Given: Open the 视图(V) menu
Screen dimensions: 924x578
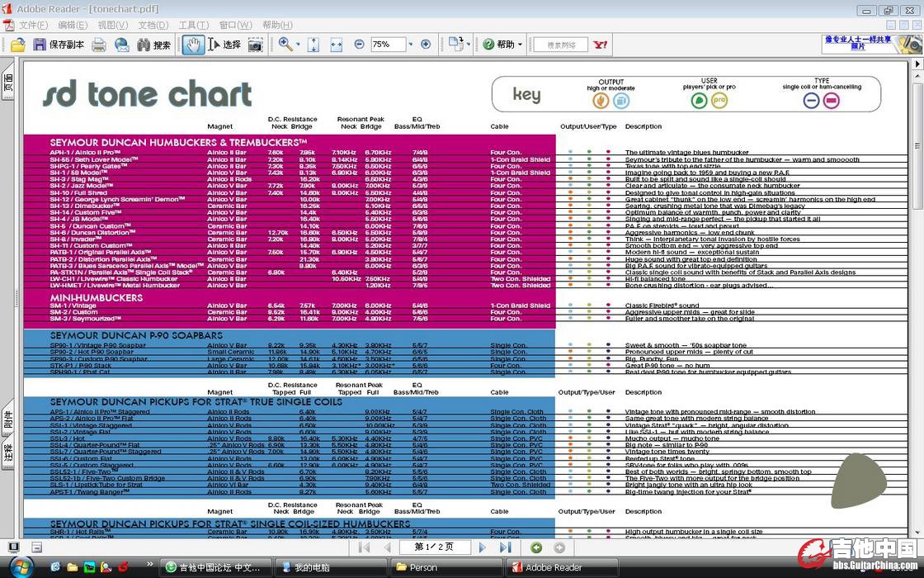Looking at the screenshot, I should (112, 26).
